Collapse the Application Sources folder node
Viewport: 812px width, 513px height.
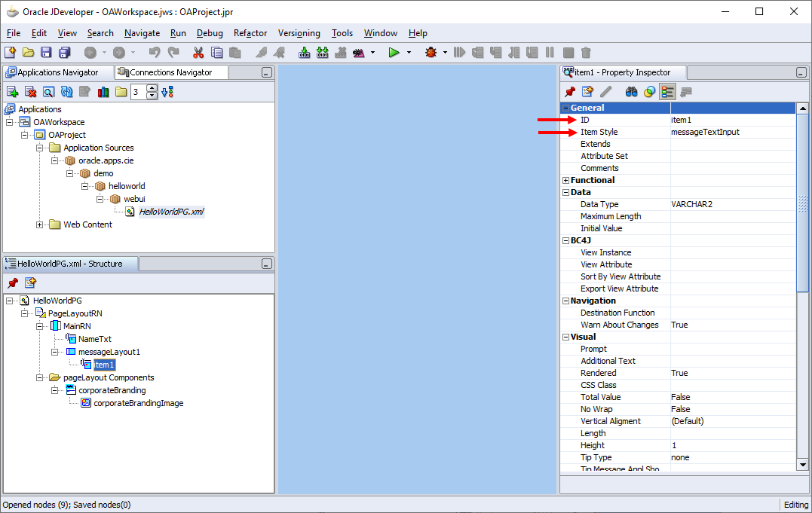click(x=39, y=148)
